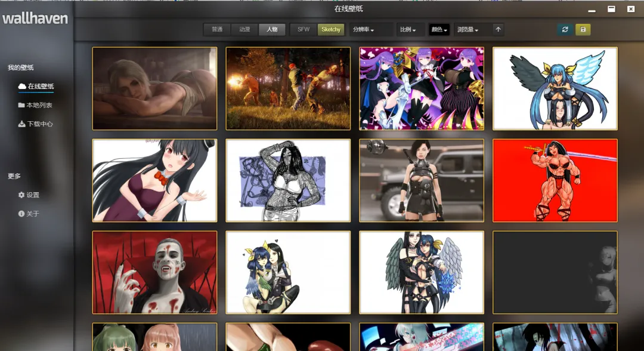Toggle the 普通 category filter

pos(217,30)
